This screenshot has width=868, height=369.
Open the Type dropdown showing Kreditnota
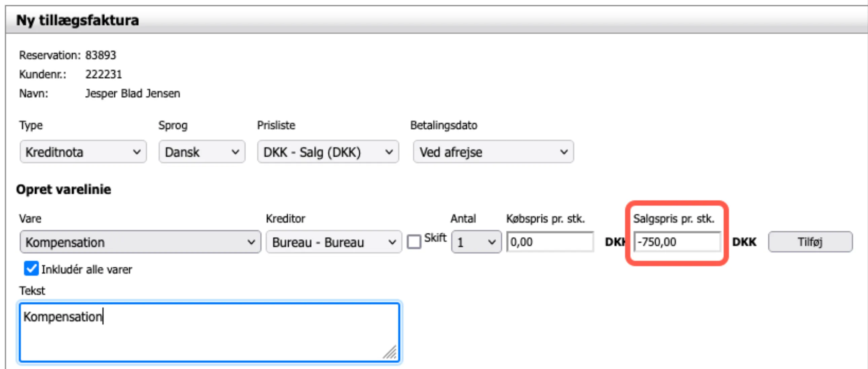[83, 152]
